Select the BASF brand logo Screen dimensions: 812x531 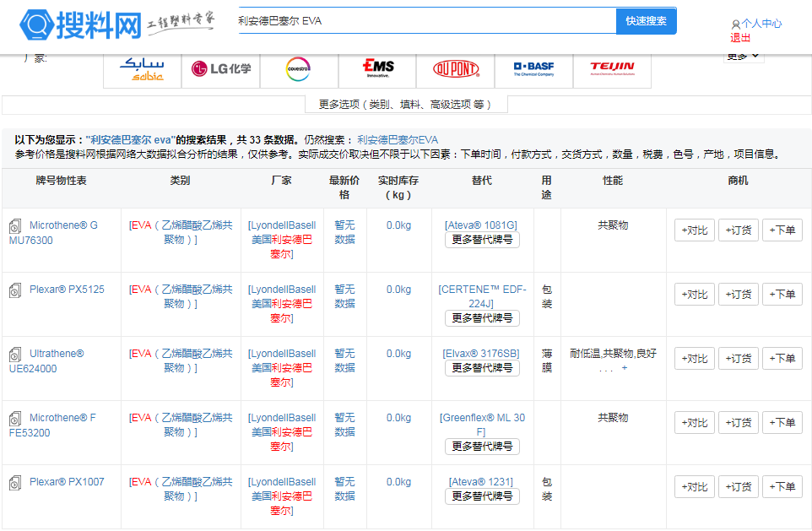point(533,68)
